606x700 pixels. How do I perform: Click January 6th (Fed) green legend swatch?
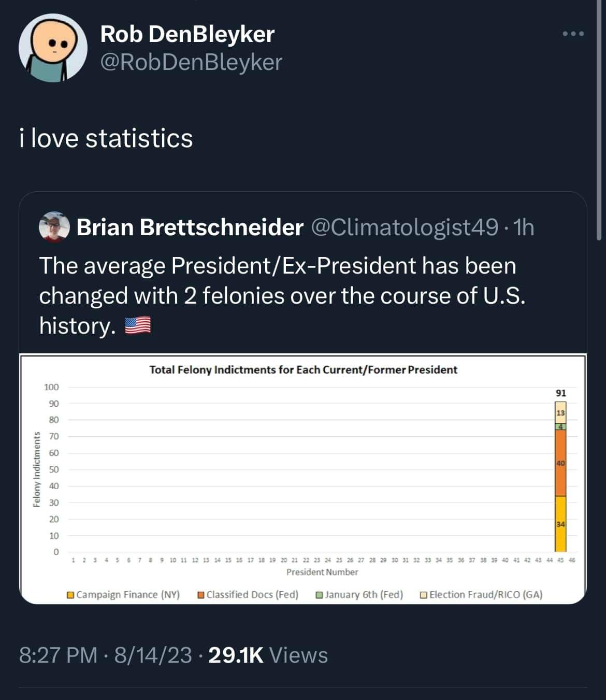[x=320, y=595]
